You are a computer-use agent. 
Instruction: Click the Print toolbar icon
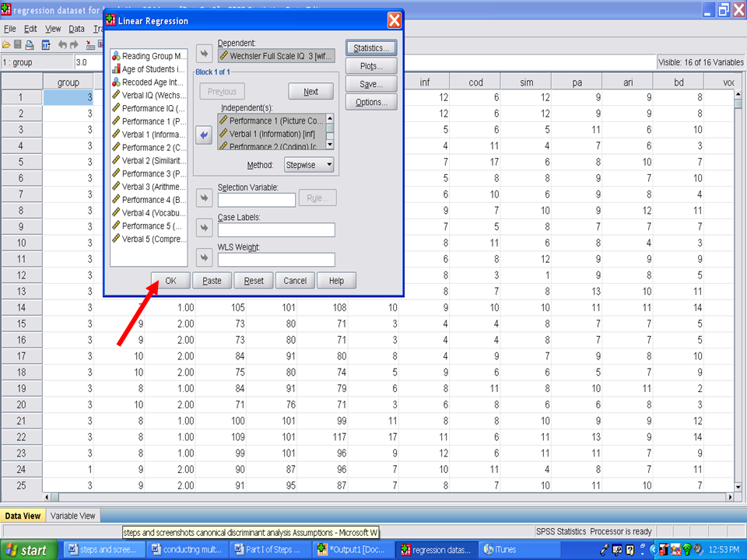click(x=30, y=45)
